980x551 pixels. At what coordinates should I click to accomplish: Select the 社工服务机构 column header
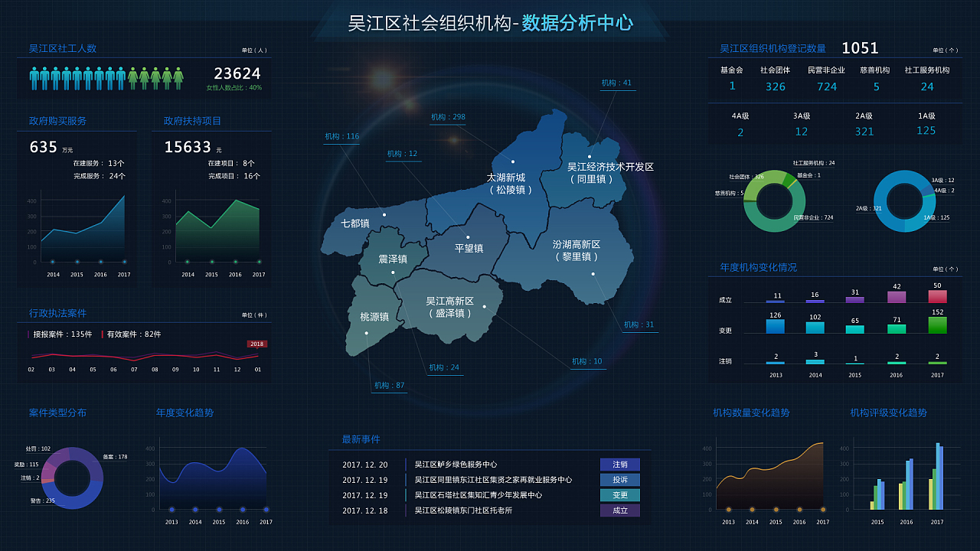tap(927, 70)
